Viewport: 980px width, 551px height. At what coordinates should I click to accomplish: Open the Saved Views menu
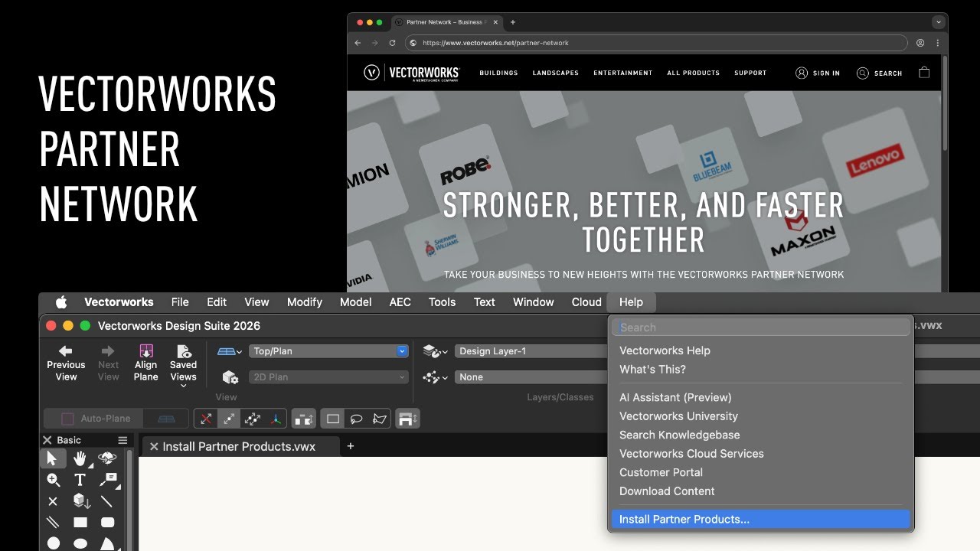tap(183, 366)
